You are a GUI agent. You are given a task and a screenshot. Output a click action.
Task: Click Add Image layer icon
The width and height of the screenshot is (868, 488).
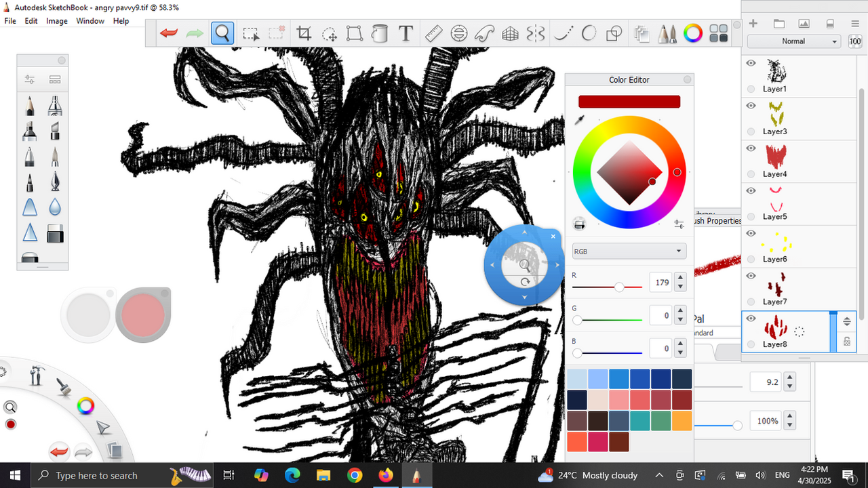804,24
